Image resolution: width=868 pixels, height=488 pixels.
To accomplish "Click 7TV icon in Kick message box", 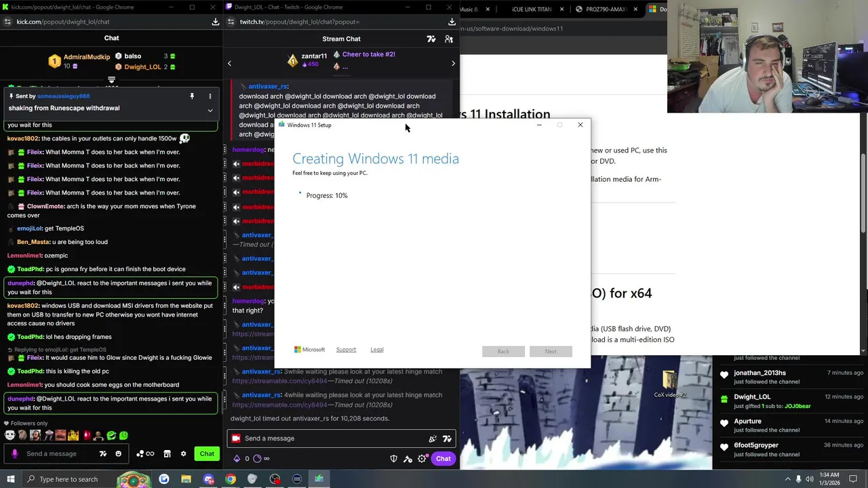I will click(x=103, y=453).
